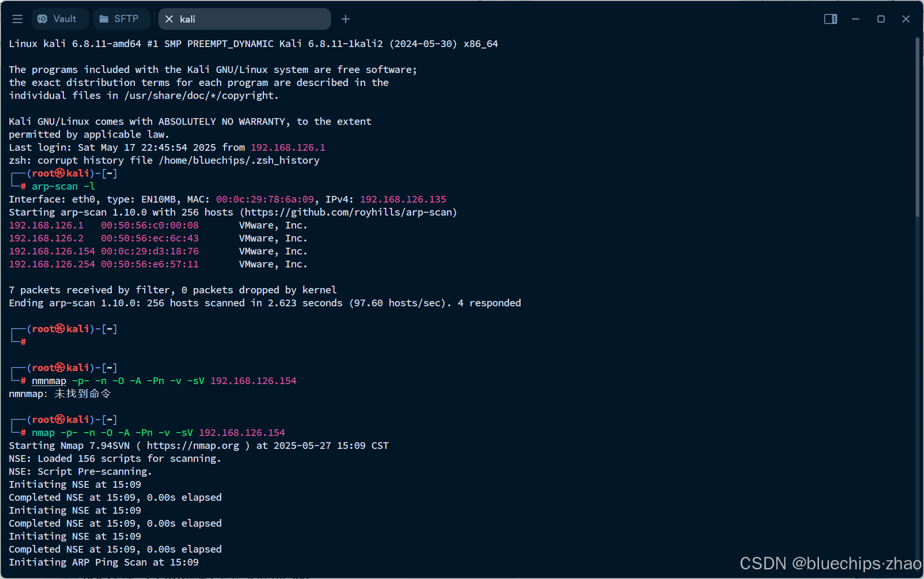Viewport: 924px width, 579px height.
Task: Close the kali tab
Action: 169,19
